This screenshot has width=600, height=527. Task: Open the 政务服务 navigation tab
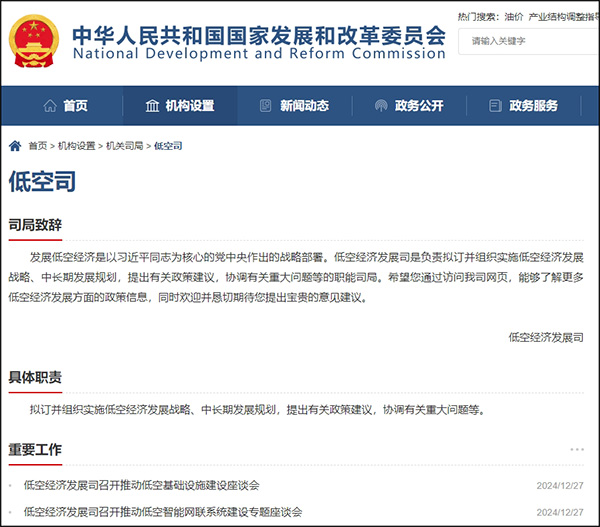(523, 106)
